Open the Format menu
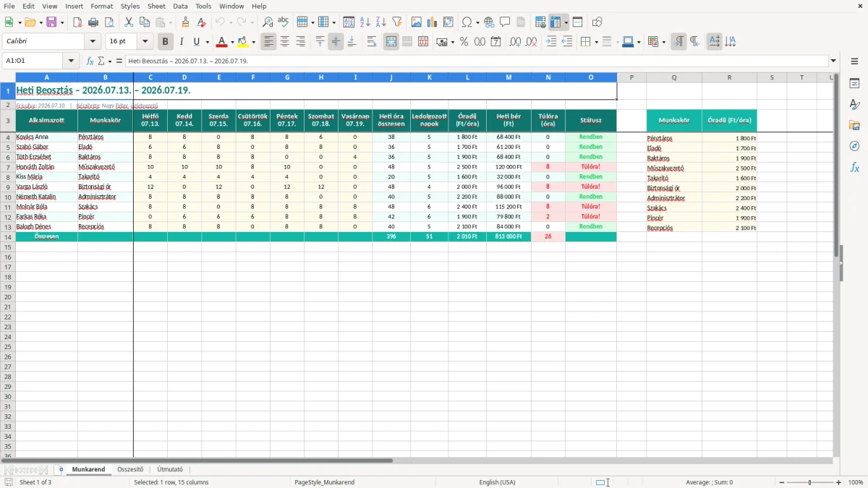 [101, 6]
